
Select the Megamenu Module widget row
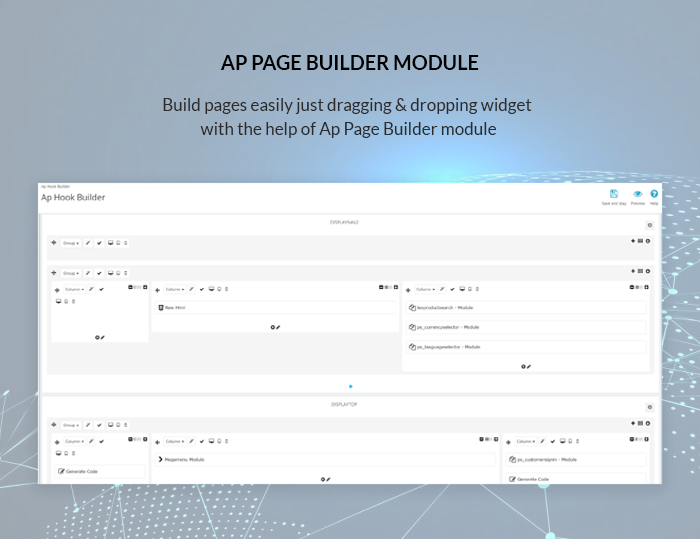[325, 460]
